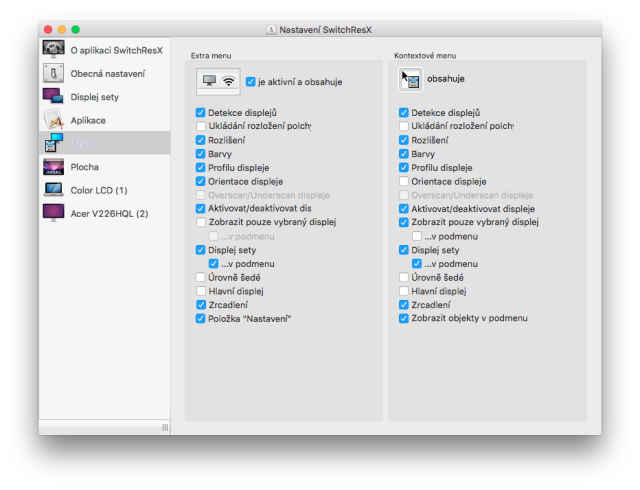Enable '...v podmenu' under Zobrazit pouze, Kontextové menu

417,236
